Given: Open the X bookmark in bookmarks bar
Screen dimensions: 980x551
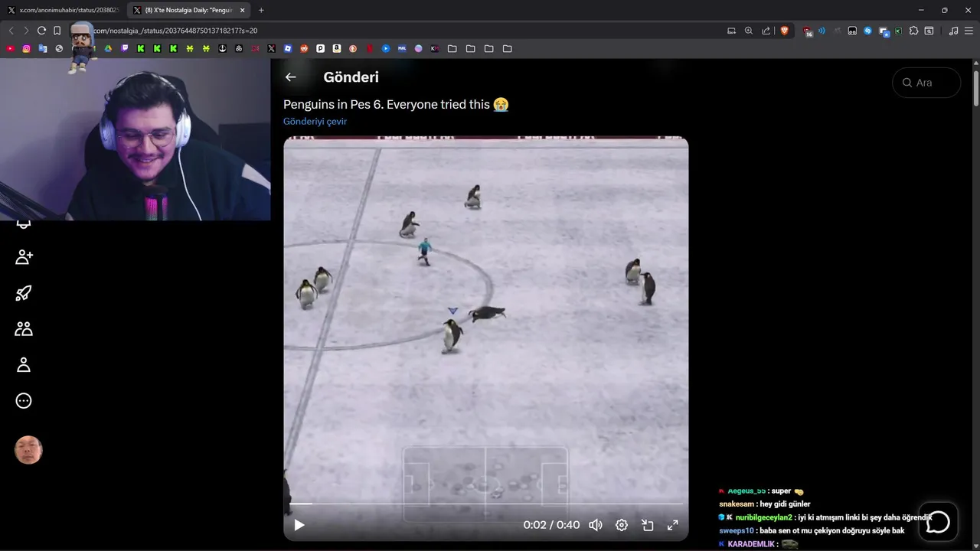Looking at the screenshot, I should point(271,48).
